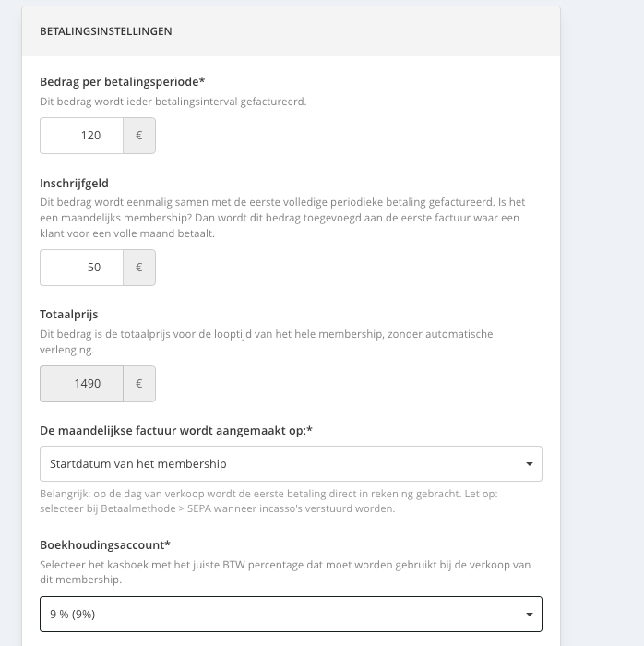Click the 'Bedrag per betalingsperiode*' label
The height and width of the screenshot is (646, 644).
click(123, 82)
